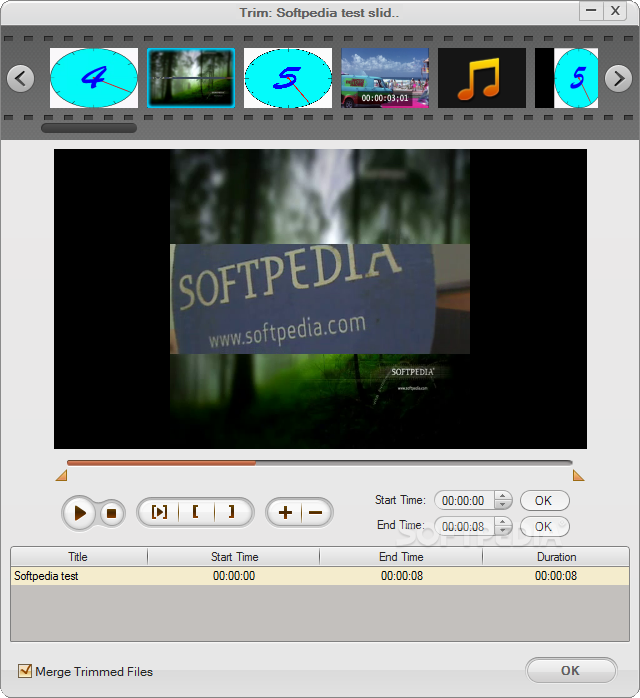The width and height of the screenshot is (640, 698).
Task: Click the filmstrip horizontal scrollbar
Action: [x=89, y=128]
